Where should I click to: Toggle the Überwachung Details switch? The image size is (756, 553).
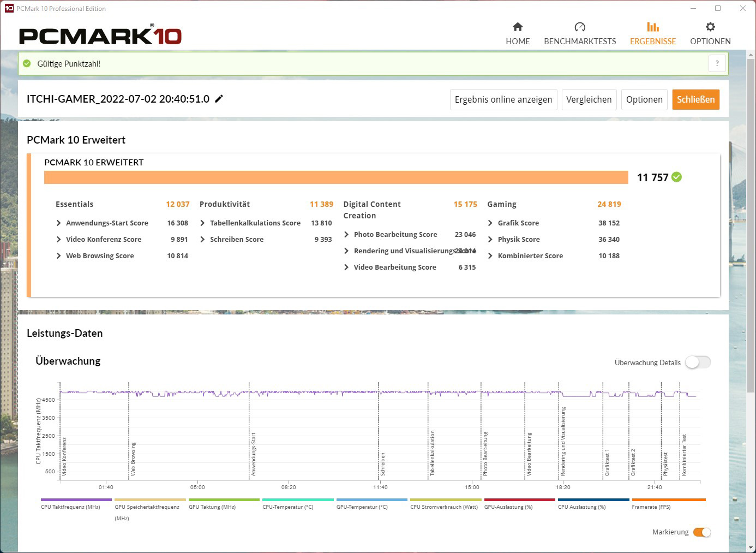698,362
